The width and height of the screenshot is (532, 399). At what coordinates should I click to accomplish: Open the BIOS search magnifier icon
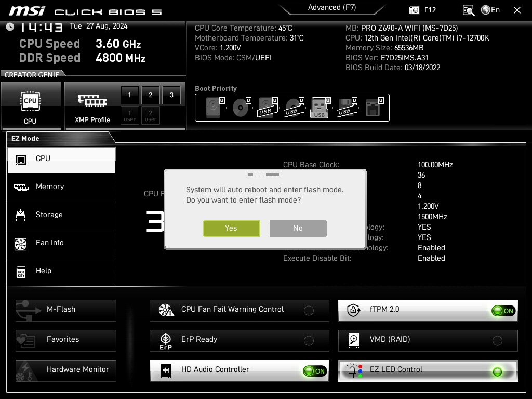(x=468, y=10)
